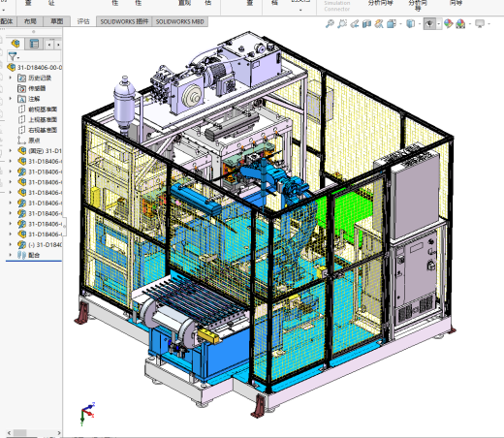Activate the Section View icon
Viewport: 504px width, 438px height.
pos(366,23)
